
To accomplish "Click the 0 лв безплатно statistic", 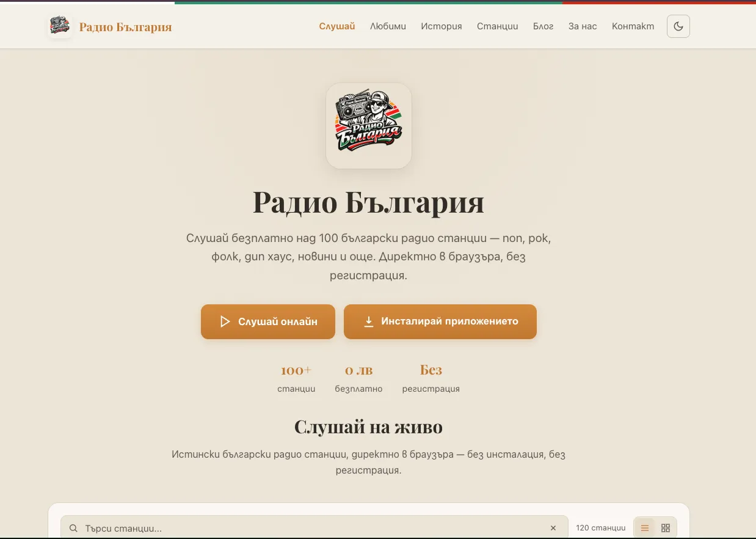I will [359, 378].
